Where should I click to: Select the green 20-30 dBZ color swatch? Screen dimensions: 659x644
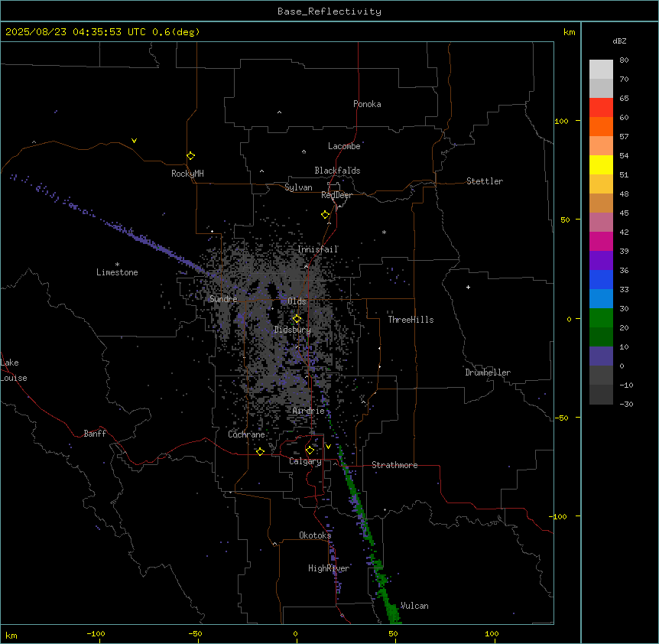click(601, 318)
